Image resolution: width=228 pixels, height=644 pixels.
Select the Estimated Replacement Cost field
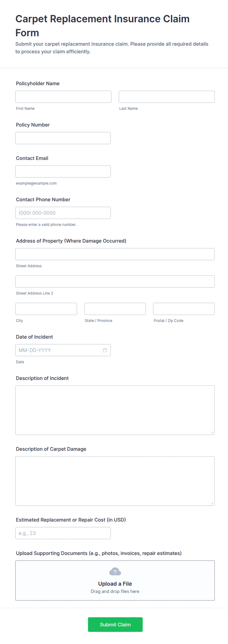click(x=63, y=533)
